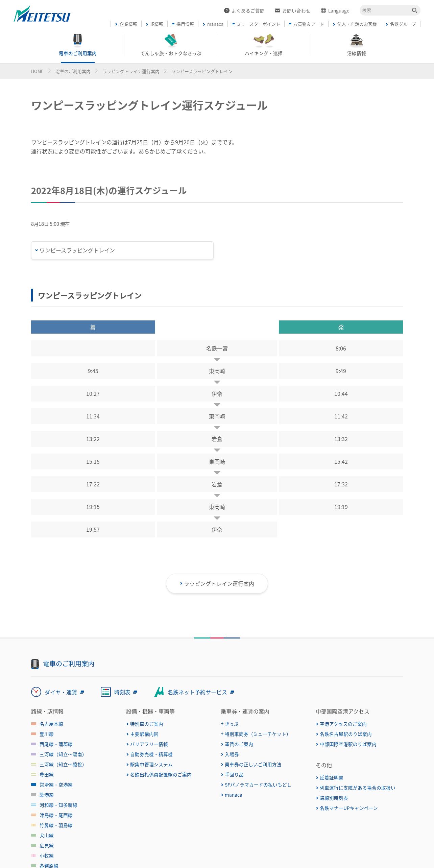Expand 特別車両券（ミューチケット） item
The height and width of the screenshot is (868, 434).
point(255,734)
